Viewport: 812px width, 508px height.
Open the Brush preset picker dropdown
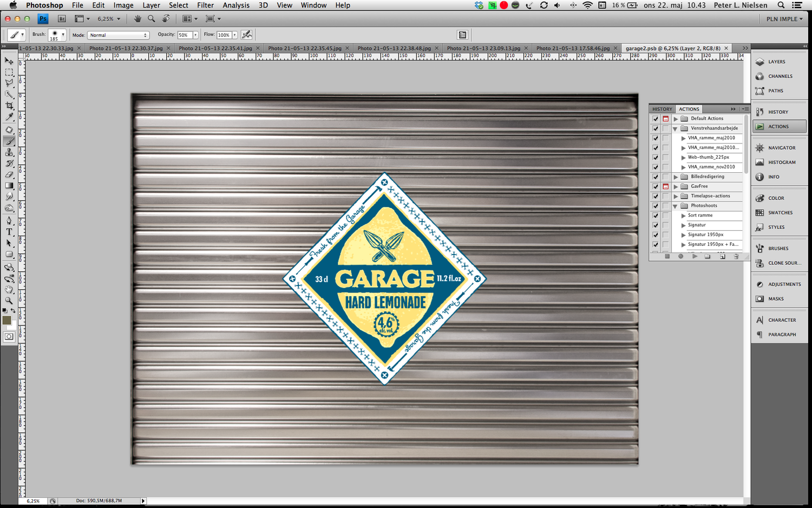coord(63,35)
